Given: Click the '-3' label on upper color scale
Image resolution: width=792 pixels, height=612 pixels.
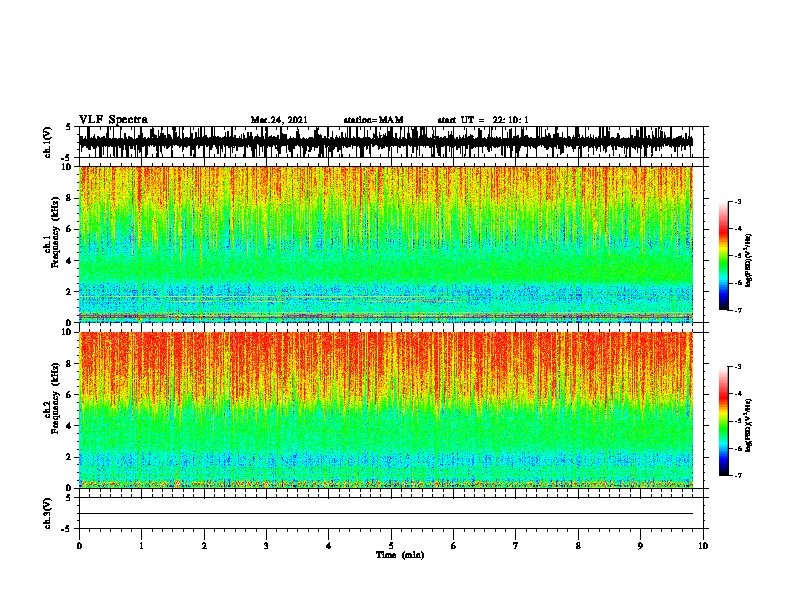Looking at the screenshot, I should [x=738, y=201].
